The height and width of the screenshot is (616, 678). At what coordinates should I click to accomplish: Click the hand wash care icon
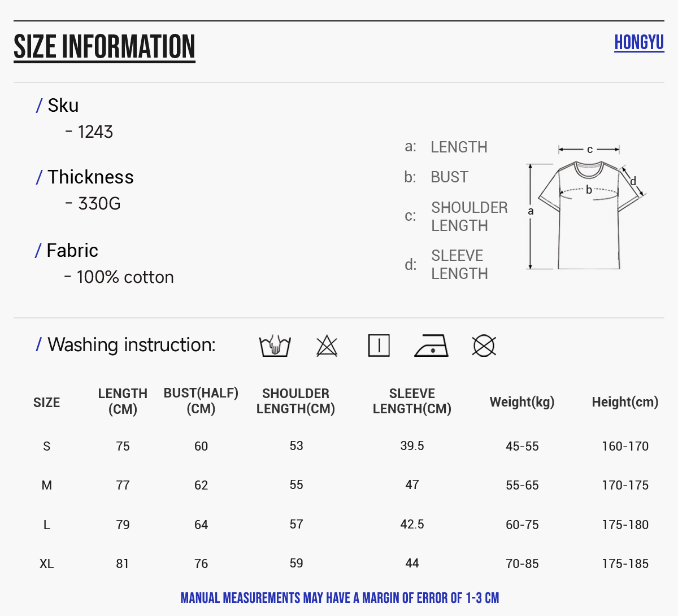point(275,346)
